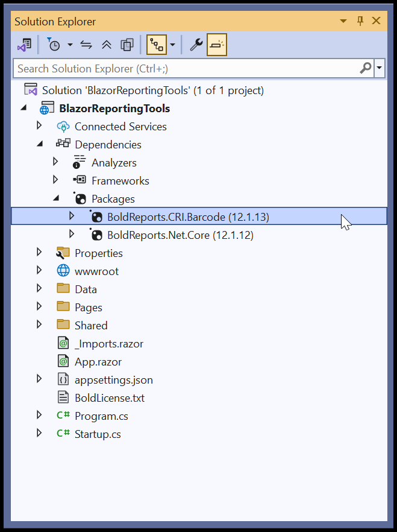Collapse the Packages node

56,198
